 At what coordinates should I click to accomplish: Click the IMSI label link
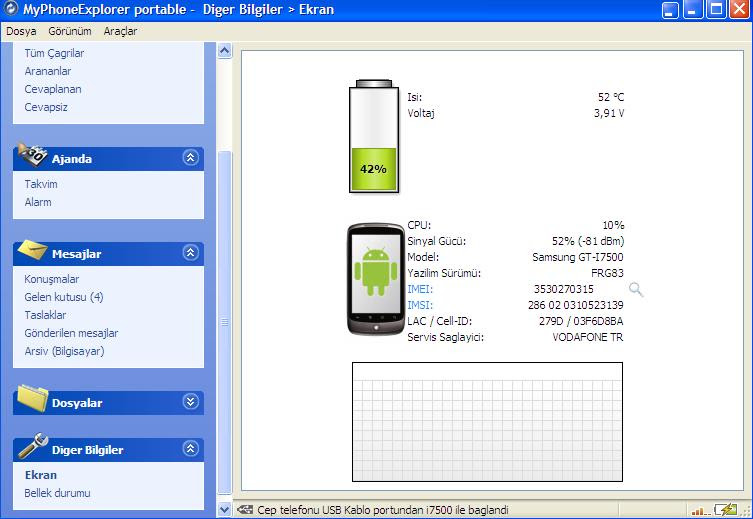click(420, 305)
